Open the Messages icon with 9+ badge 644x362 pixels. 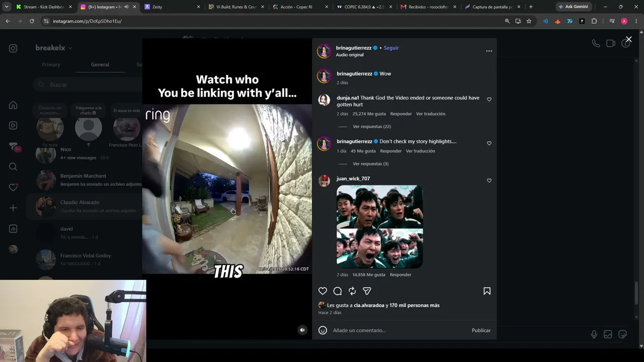pos(13,146)
